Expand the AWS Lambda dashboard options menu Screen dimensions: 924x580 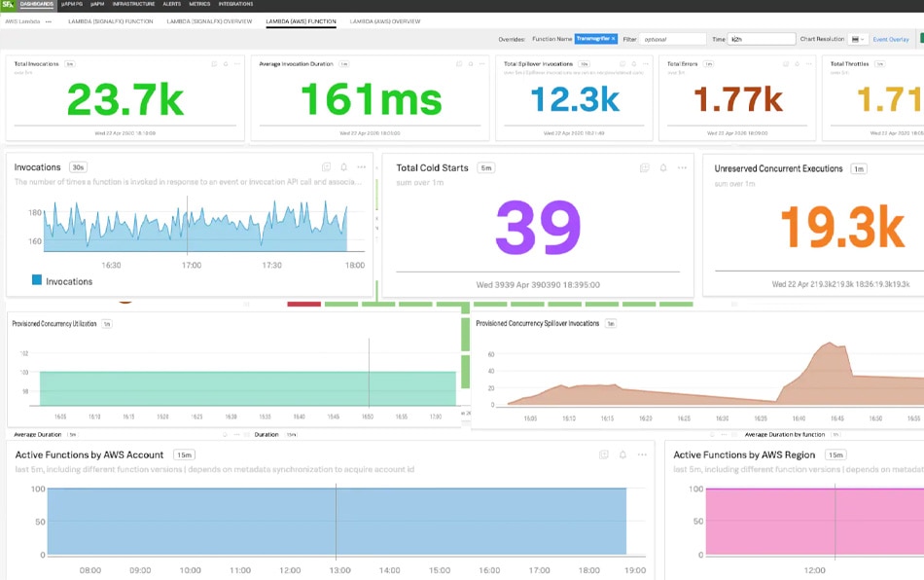point(48,21)
